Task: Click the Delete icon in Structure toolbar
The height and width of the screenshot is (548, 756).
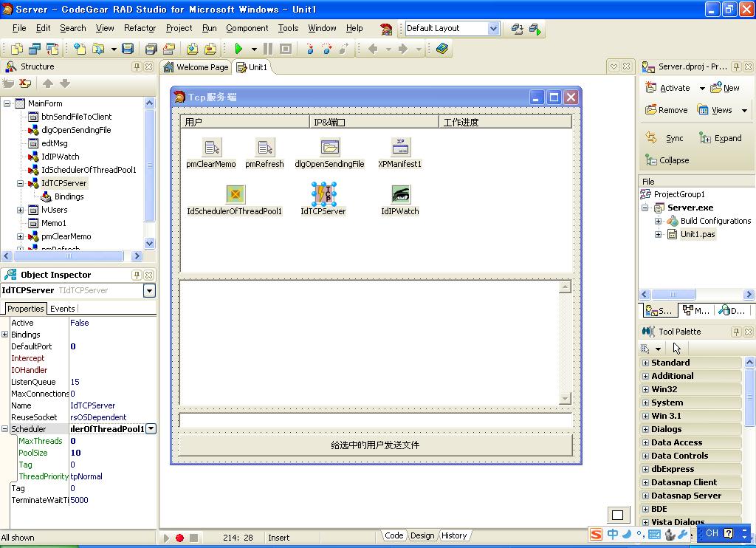Action: click(x=25, y=83)
